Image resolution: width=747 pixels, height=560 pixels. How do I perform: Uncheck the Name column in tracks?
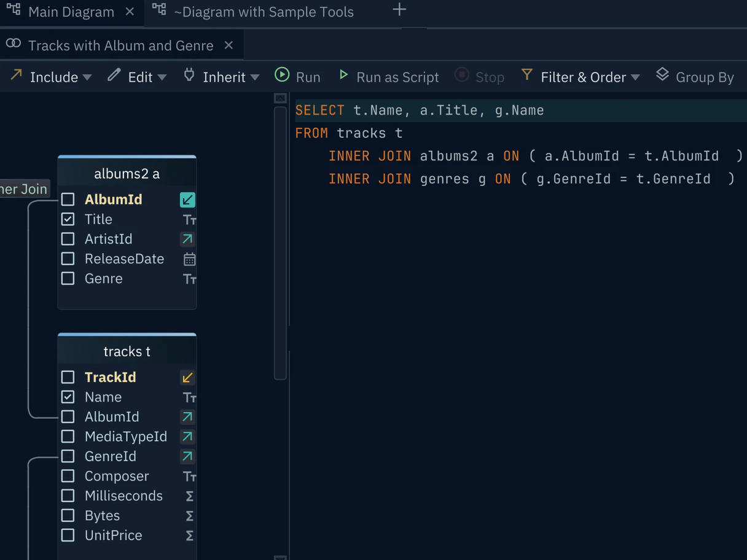(x=68, y=397)
